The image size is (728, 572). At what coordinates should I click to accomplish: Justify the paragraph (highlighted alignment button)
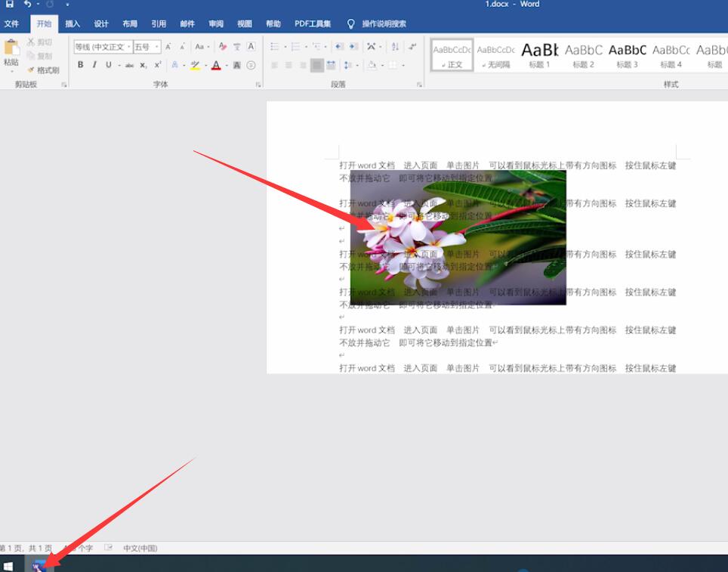point(317,66)
